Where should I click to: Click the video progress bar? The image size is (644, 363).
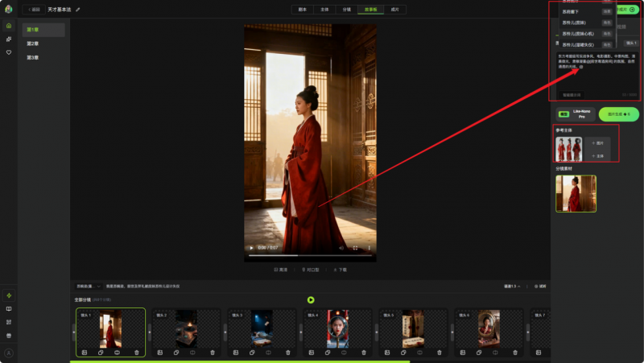[x=310, y=256]
